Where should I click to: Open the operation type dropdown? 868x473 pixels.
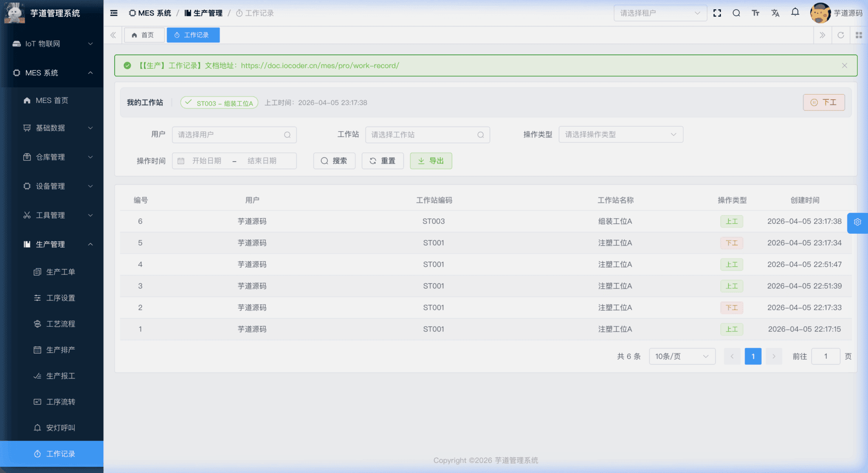click(621, 134)
